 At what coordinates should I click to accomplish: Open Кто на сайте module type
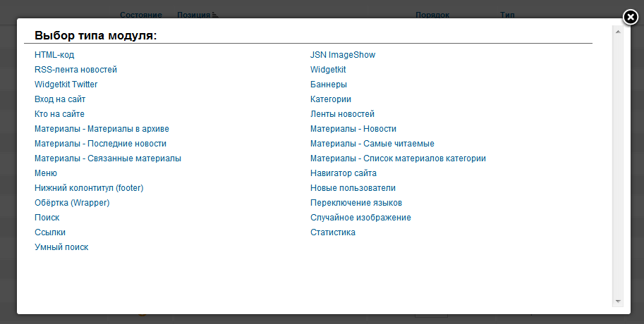coord(59,114)
